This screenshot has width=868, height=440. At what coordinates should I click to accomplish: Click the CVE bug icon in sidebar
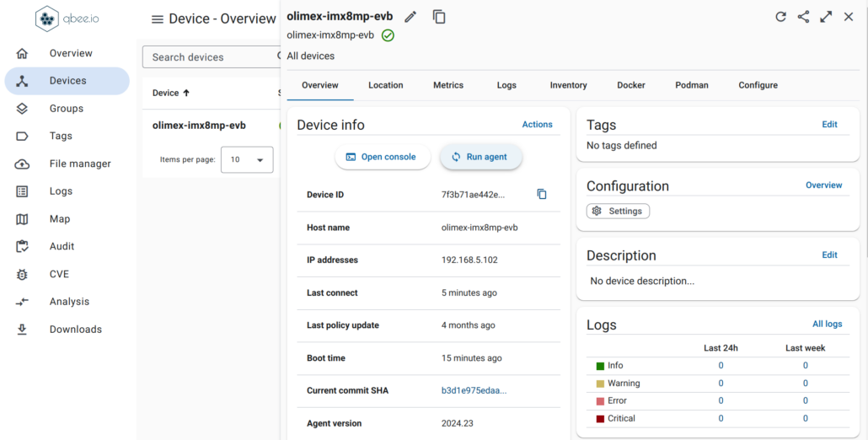coord(22,274)
